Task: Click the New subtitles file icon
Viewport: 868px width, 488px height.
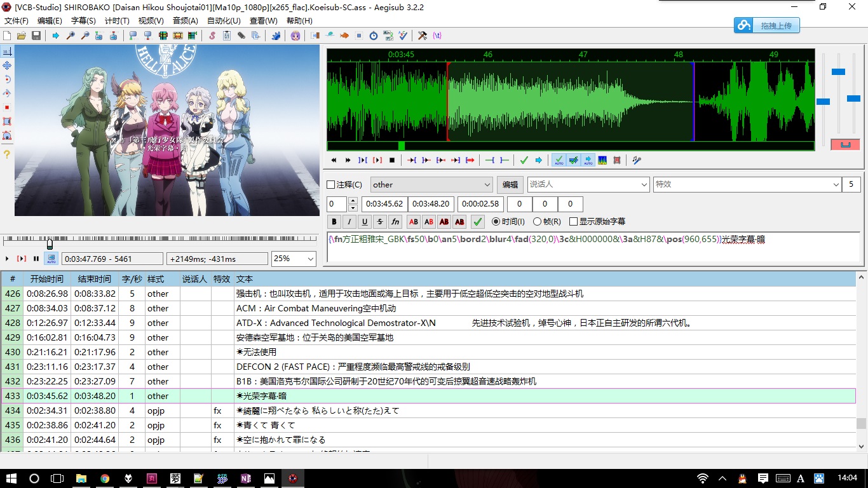Action: click(8, 36)
